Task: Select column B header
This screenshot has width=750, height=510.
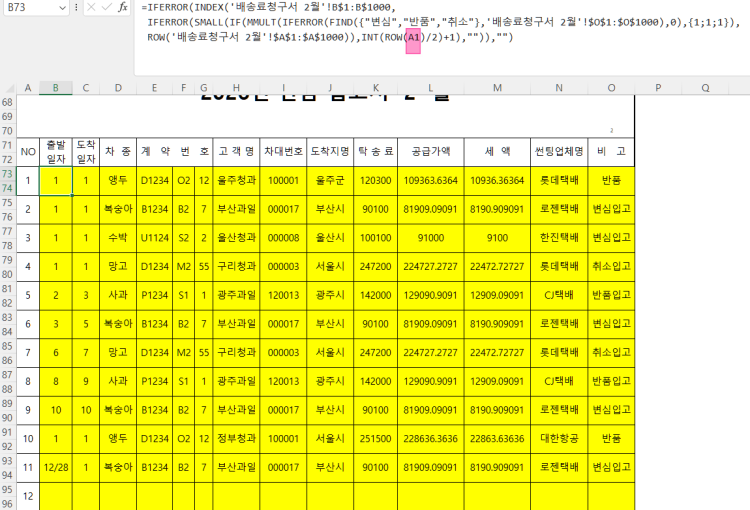Action: (x=55, y=88)
